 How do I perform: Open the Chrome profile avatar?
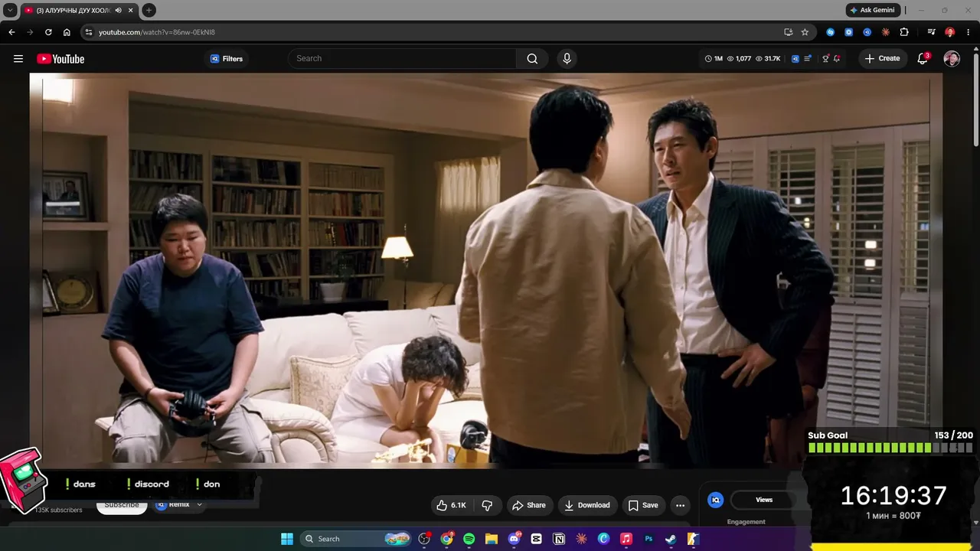pyautogui.click(x=949, y=32)
